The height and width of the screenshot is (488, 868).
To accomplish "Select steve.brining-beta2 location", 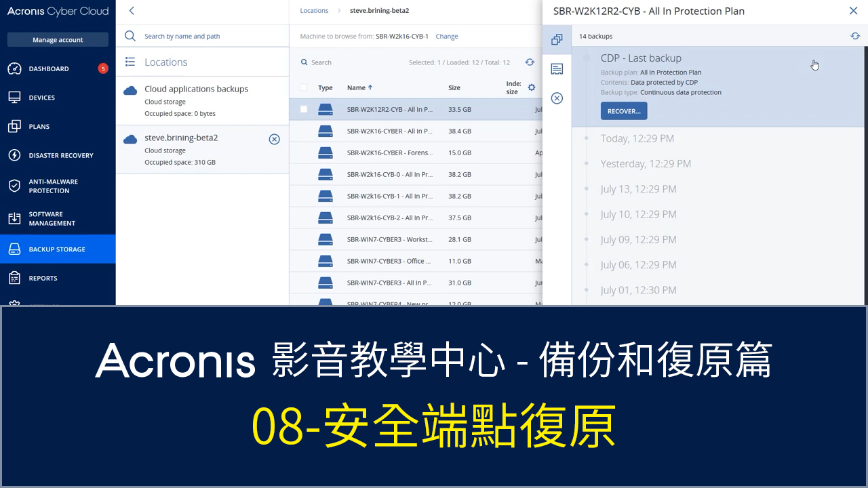I will coord(202,150).
